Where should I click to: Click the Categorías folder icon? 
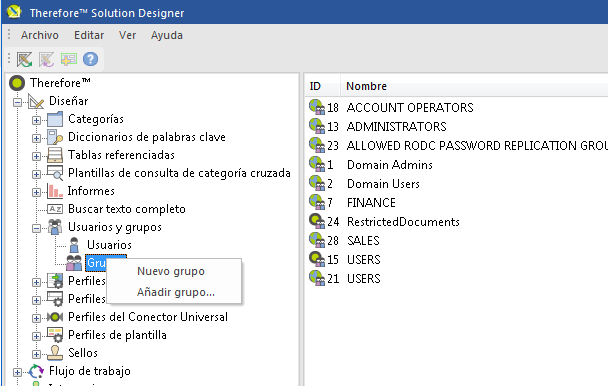click(55, 119)
